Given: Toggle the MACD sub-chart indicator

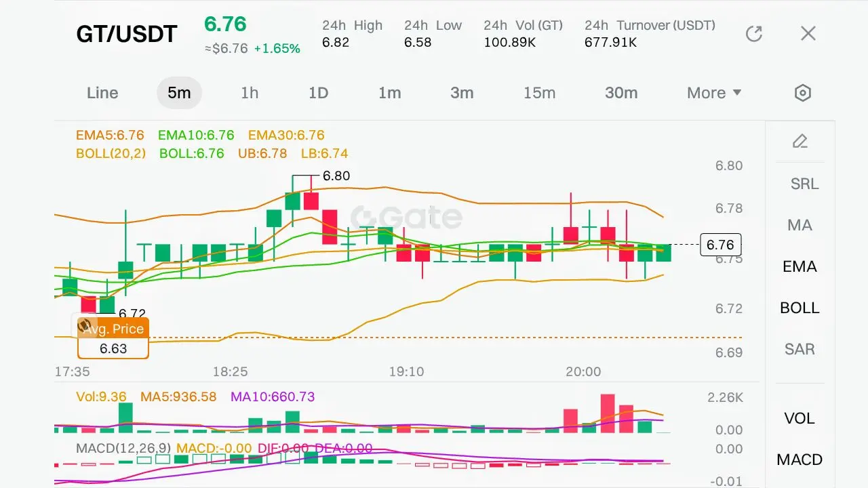Looking at the screenshot, I should click(x=800, y=460).
